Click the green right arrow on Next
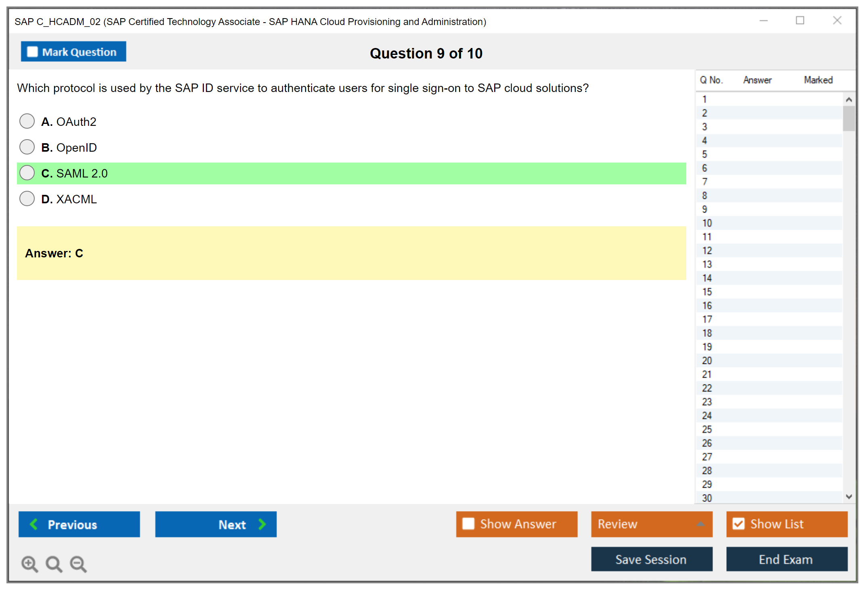868x593 pixels. point(262,524)
